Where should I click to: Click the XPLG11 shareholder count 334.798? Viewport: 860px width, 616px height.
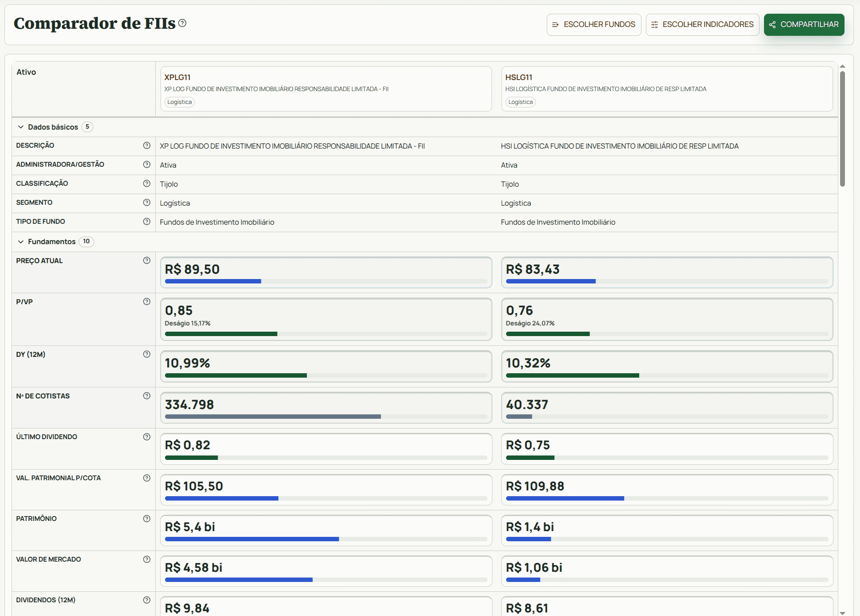click(189, 405)
